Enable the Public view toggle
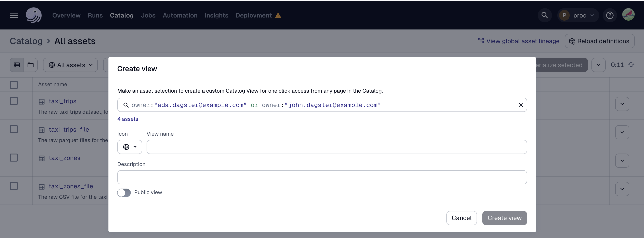Image resolution: width=644 pixels, height=238 pixels. click(124, 193)
